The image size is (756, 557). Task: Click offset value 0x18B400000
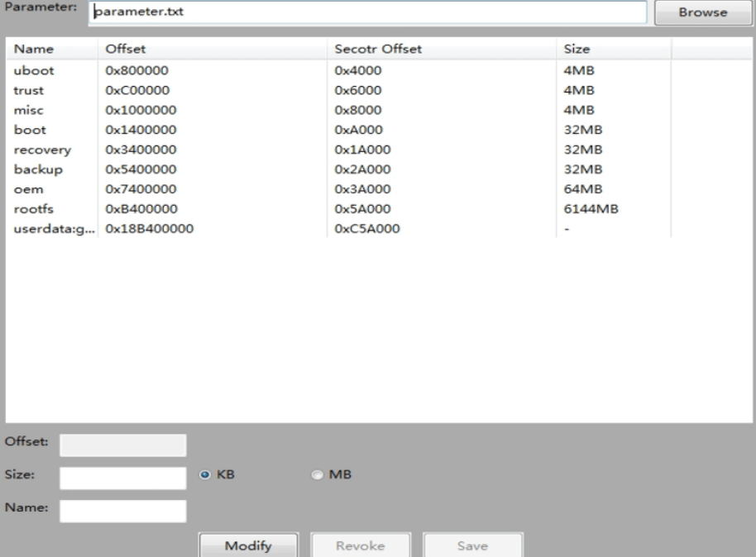tap(150, 228)
